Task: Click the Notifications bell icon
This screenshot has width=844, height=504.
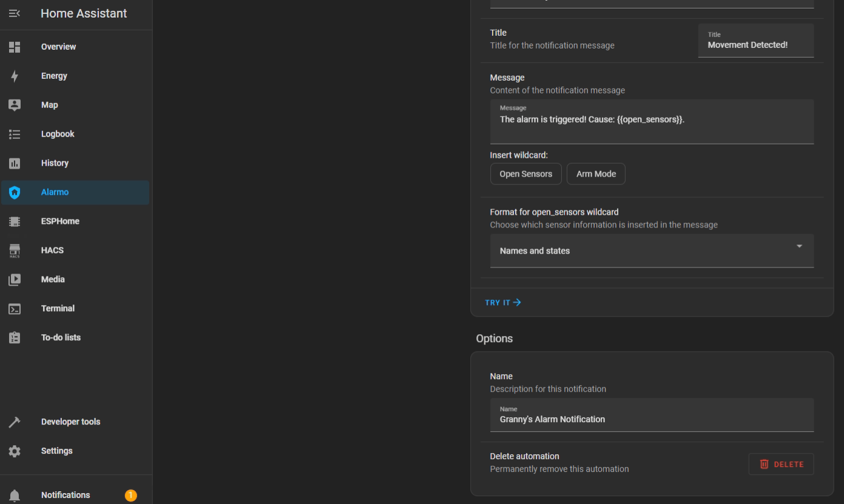Action: click(x=15, y=495)
